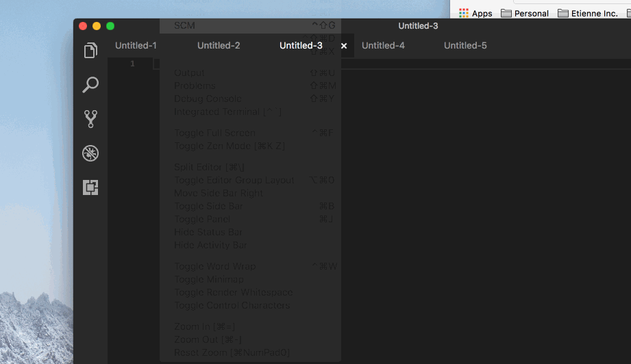The height and width of the screenshot is (364, 631).
Task: Open Personal bookmarks folder in browser
Action: 525,13
